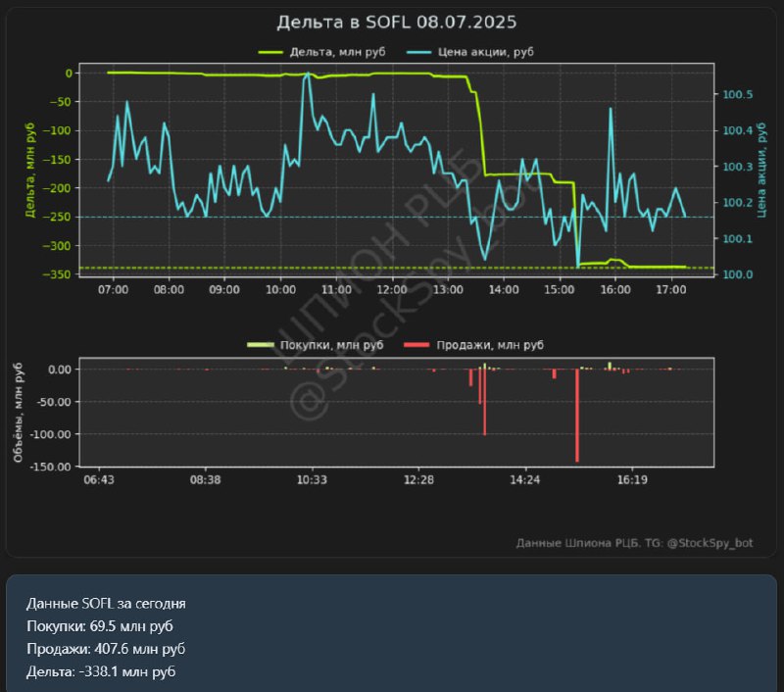Click the "−200" delta axis tick label
This screenshot has height=692, width=784.
pyautogui.click(x=57, y=188)
